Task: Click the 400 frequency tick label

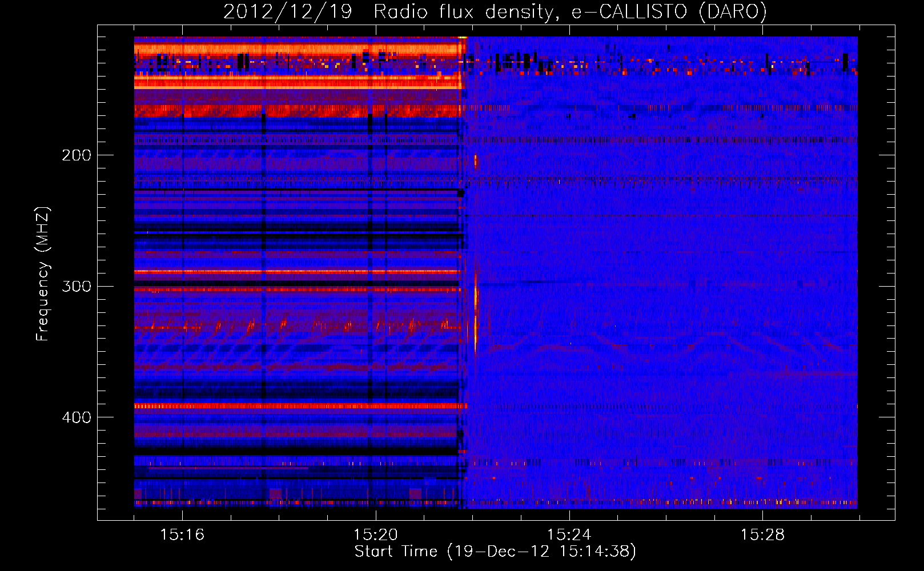Action: [77, 417]
